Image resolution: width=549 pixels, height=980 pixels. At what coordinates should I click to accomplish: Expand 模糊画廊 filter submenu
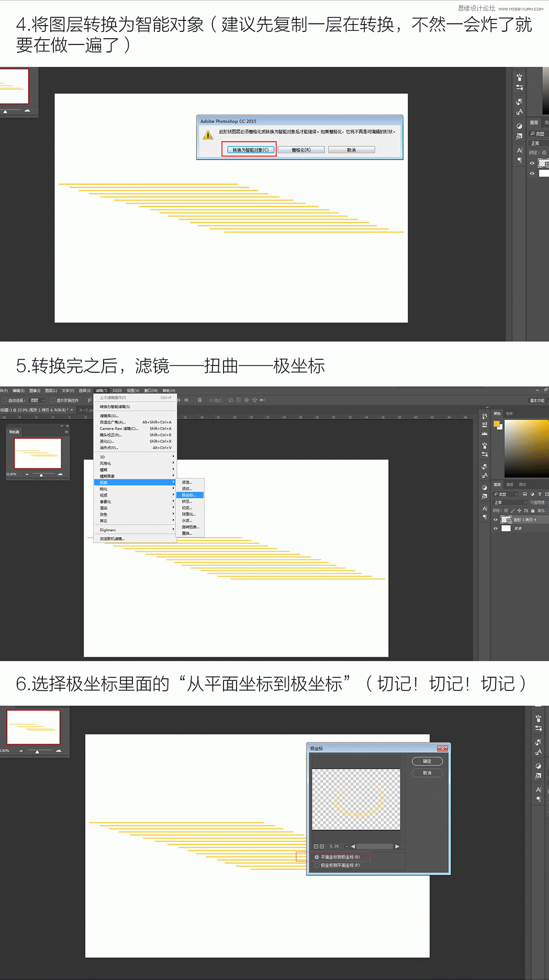(x=135, y=476)
